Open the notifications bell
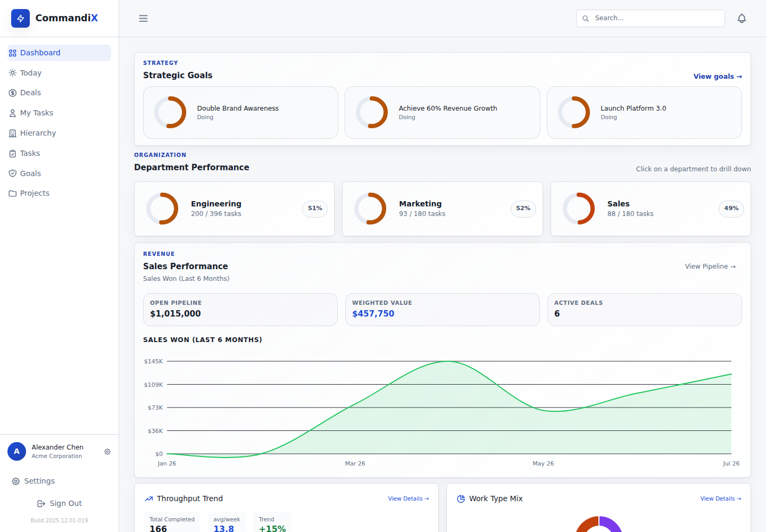766x532 pixels. [742, 19]
